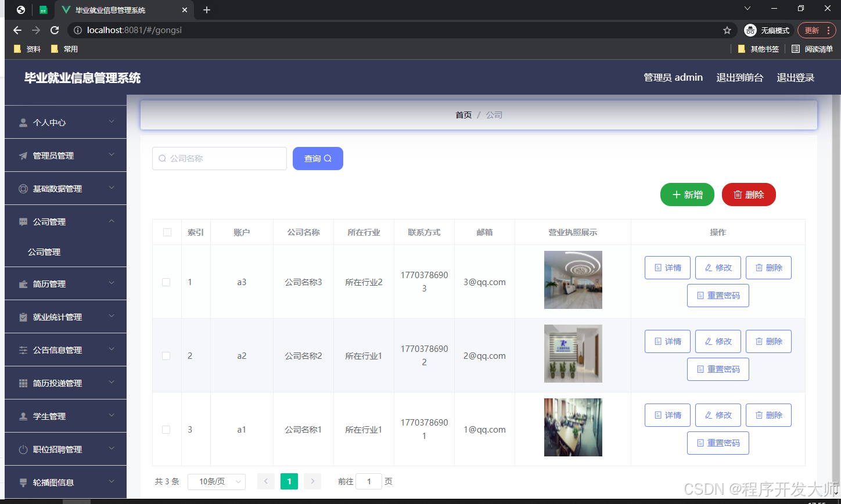Check the checkbox for row a1
The height and width of the screenshot is (504, 841).
(x=166, y=430)
